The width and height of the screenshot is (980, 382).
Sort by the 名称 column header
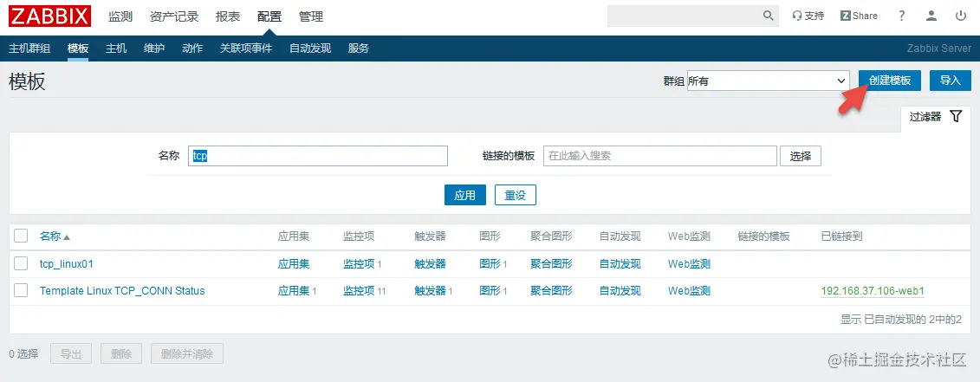click(55, 236)
